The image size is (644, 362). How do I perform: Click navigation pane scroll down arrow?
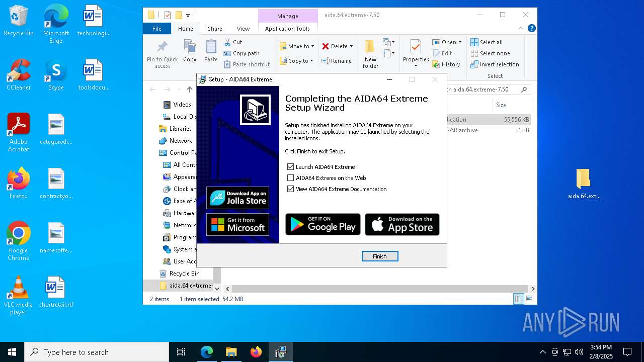tap(217, 289)
